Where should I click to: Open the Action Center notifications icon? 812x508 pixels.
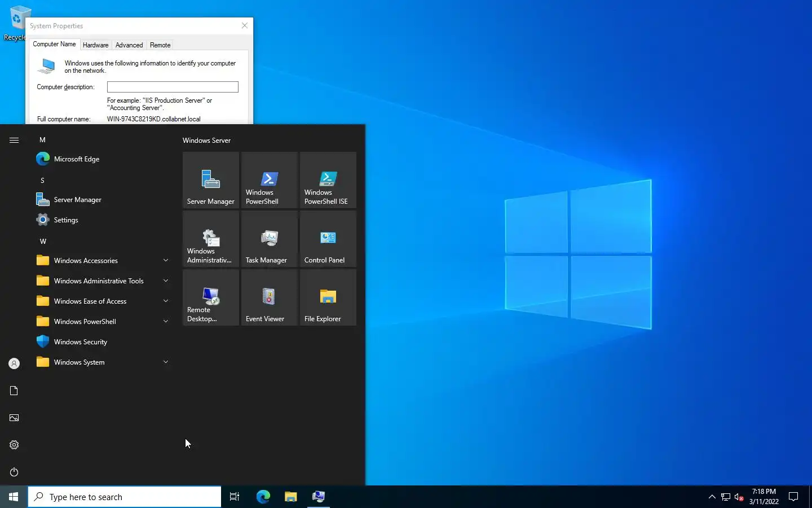[x=793, y=497]
